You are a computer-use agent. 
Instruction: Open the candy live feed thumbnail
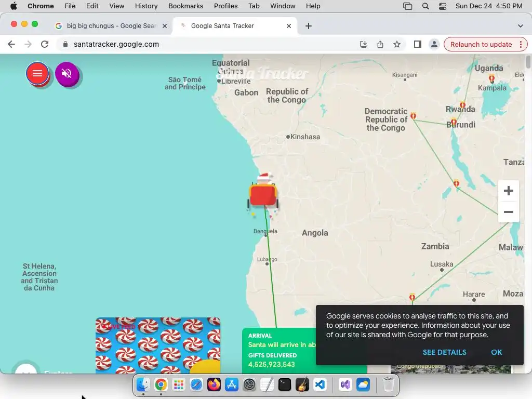tap(158, 345)
